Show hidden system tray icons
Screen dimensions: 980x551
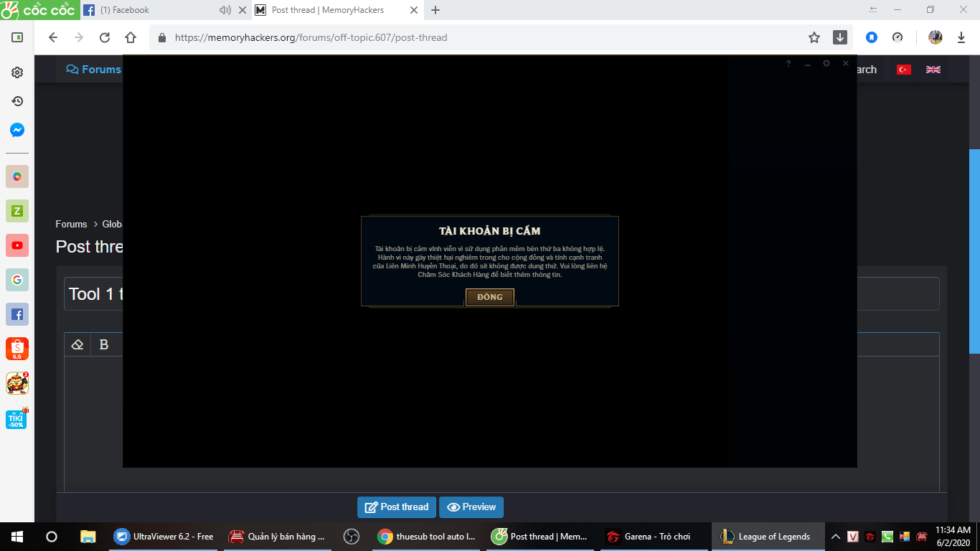[x=836, y=536]
